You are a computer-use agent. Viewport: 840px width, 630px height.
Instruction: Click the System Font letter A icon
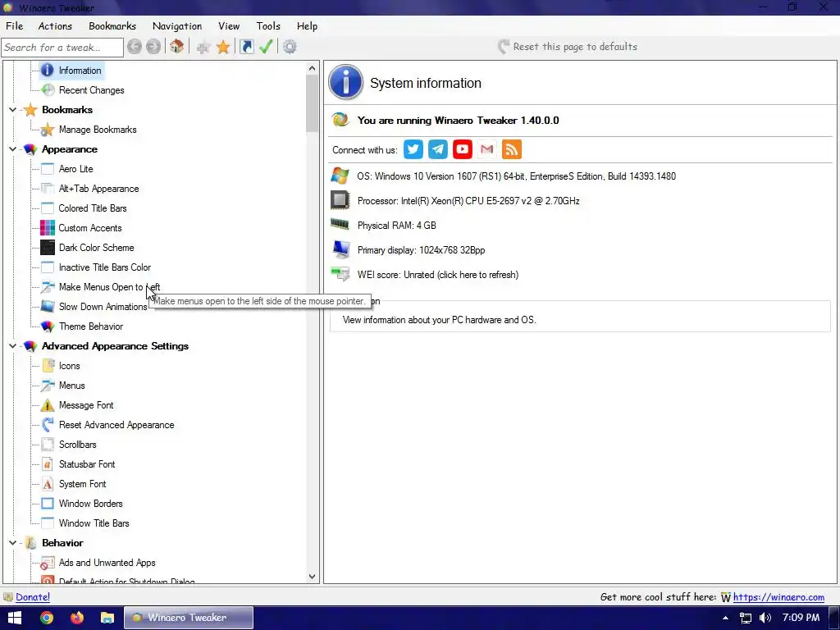point(48,484)
